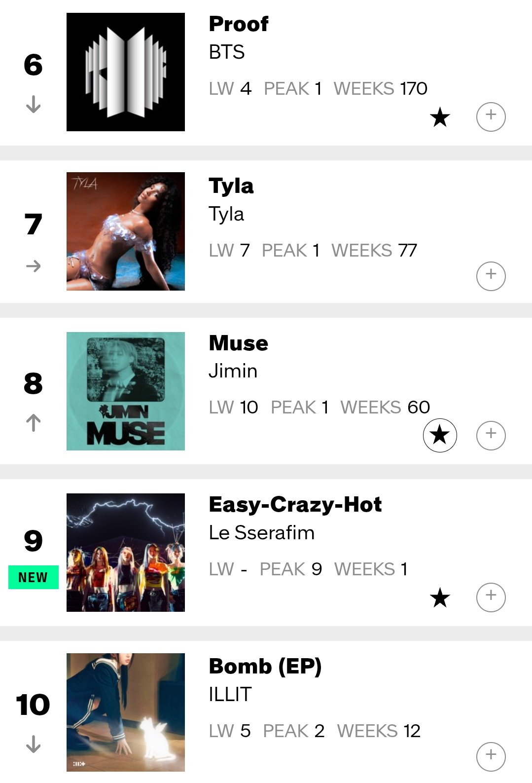Click the circled star icon on Muse

pyautogui.click(x=440, y=435)
